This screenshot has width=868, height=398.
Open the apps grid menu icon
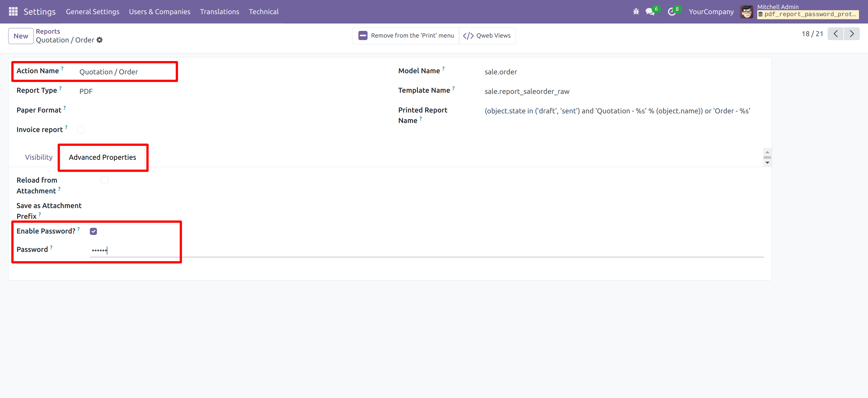click(13, 12)
